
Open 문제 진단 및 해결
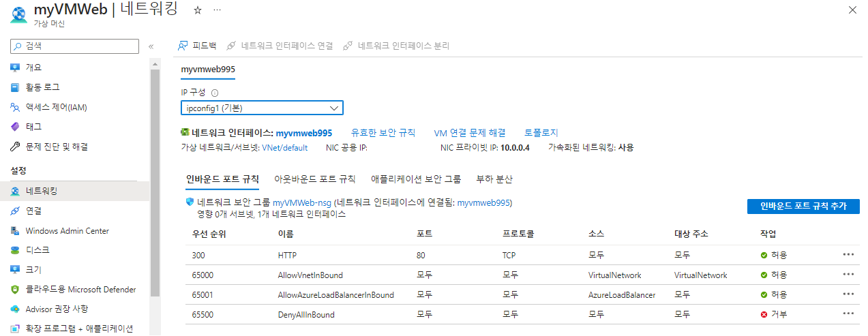(57, 147)
